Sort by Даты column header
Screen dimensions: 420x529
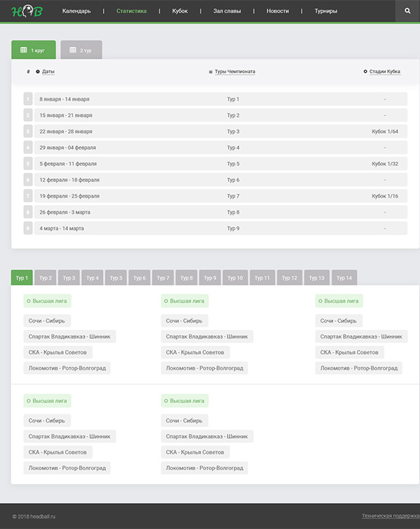point(48,71)
